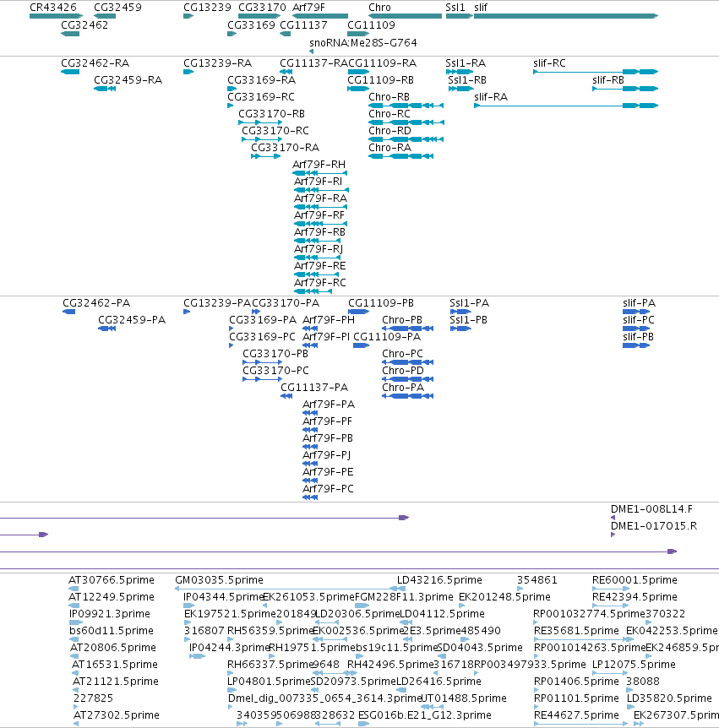The height and width of the screenshot is (728, 719).
Task: Select the CG13239-PA protein label
Action: [217, 303]
